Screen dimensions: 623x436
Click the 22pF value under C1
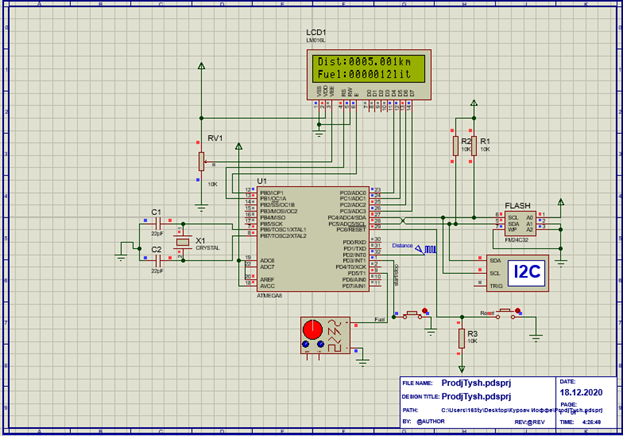[157, 234]
